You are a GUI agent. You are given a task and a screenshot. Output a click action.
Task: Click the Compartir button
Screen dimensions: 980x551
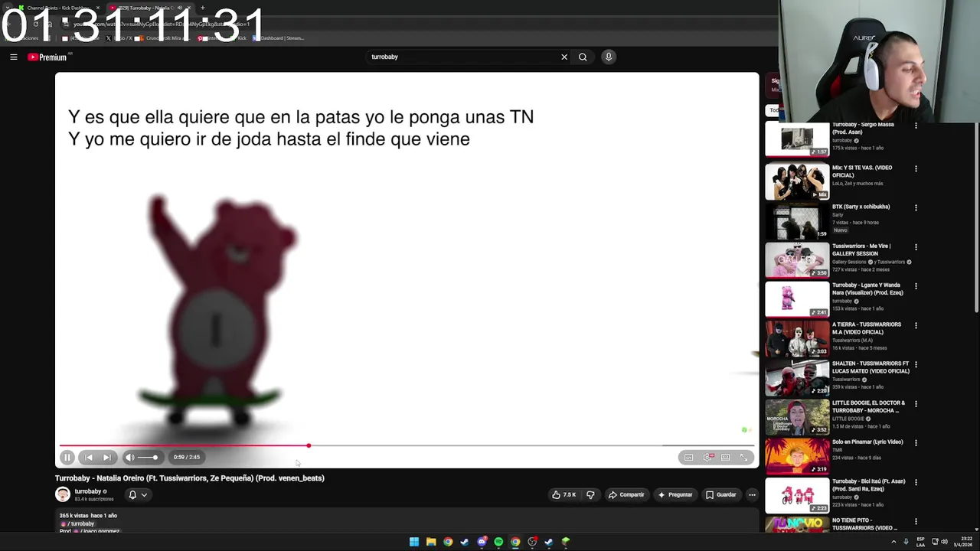tap(626, 494)
